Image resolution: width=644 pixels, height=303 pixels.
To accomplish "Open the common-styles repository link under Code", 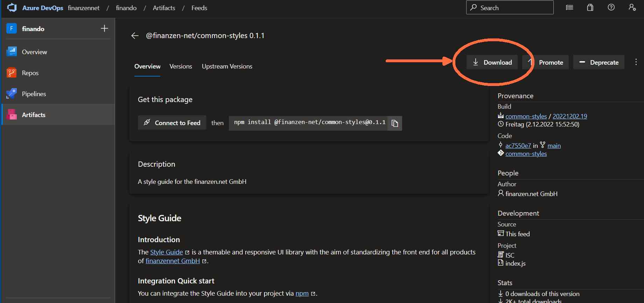I will [526, 153].
